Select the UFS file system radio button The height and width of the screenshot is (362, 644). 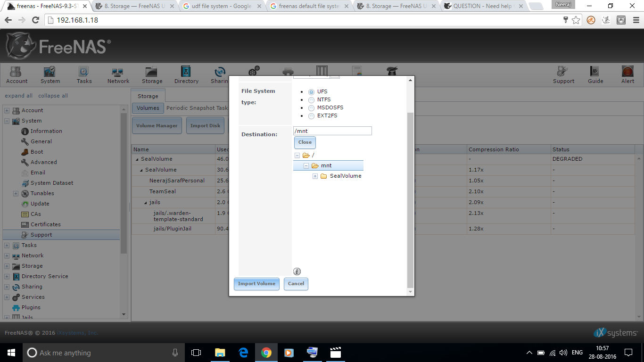(311, 92)
